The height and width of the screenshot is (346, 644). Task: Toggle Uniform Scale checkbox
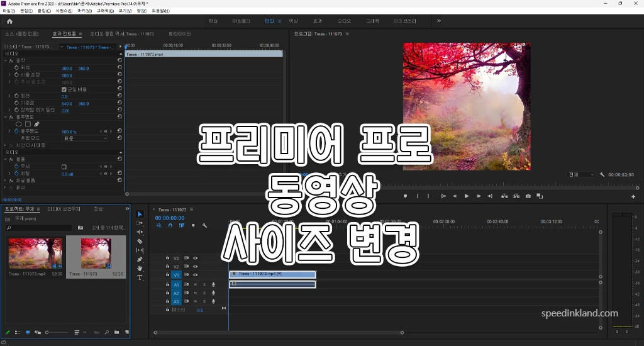(64, 89)
